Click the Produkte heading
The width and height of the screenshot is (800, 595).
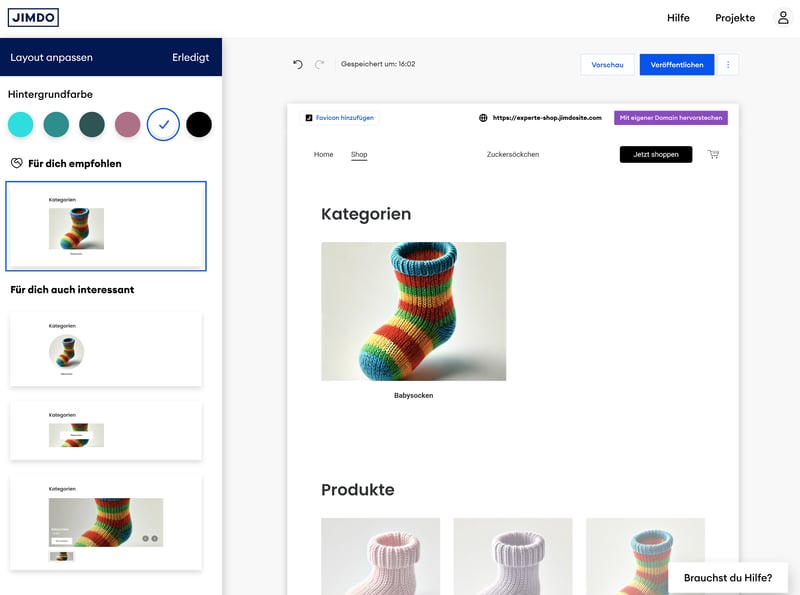coord(358,489)
